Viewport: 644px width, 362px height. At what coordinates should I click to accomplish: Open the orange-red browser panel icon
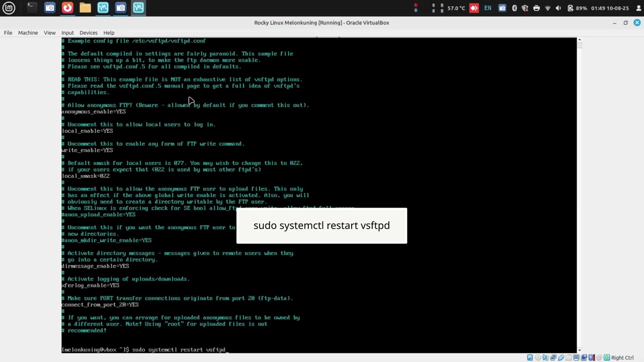67,8
